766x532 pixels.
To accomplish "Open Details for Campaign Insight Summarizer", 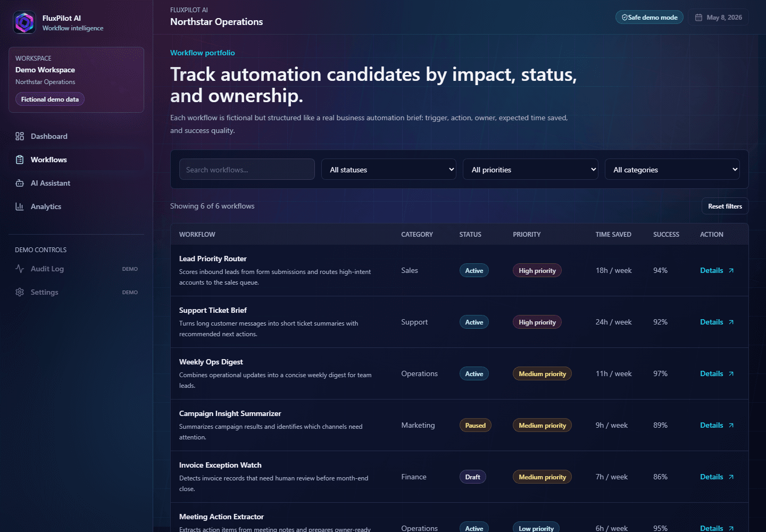I will pyautogui.click(x=717, y=425).
